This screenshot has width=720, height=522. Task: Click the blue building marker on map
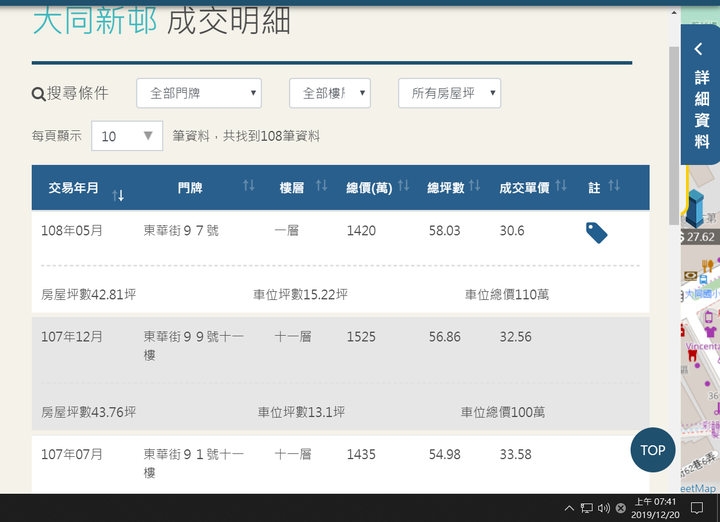(694, 209)
